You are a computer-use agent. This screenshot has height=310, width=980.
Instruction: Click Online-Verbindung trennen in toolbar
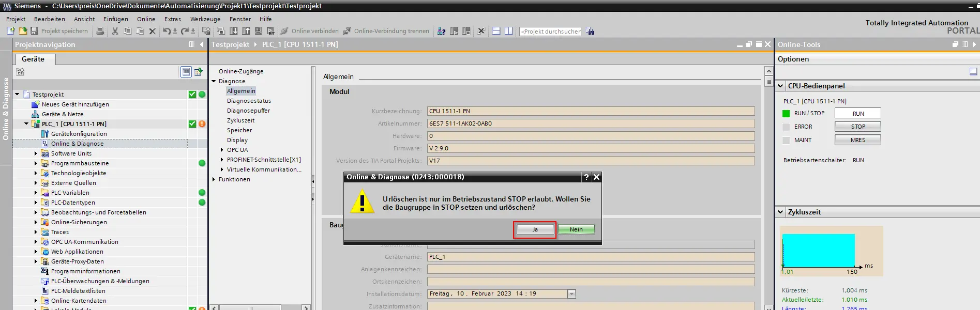tap(386, 31)
